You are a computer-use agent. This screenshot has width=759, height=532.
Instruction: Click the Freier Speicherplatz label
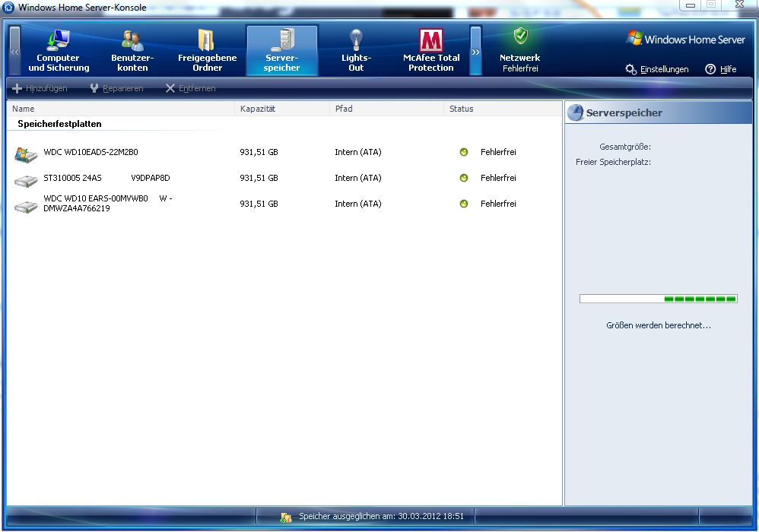coord(613,162)
